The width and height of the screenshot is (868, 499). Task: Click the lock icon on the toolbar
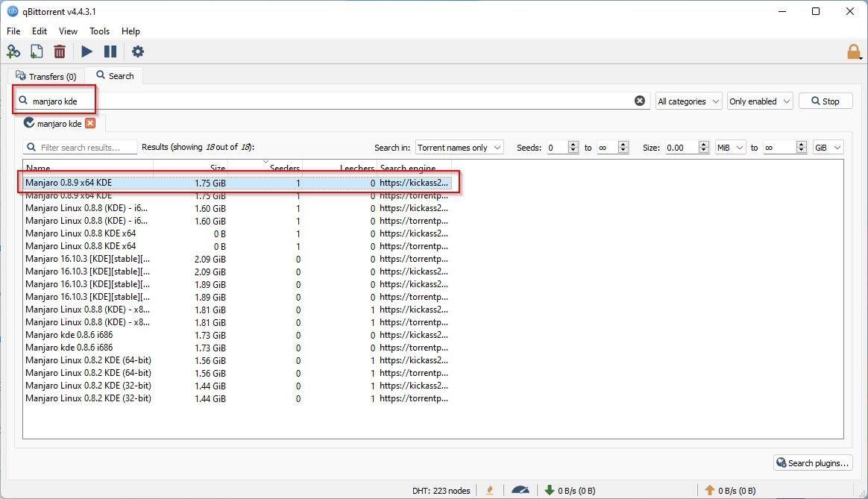tap(855, 51)
